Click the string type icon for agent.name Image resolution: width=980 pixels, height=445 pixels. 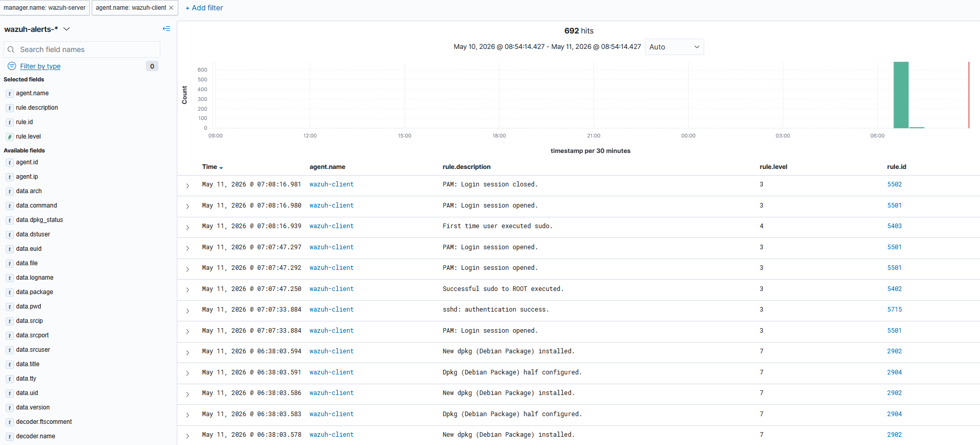(x=10, y=94)
